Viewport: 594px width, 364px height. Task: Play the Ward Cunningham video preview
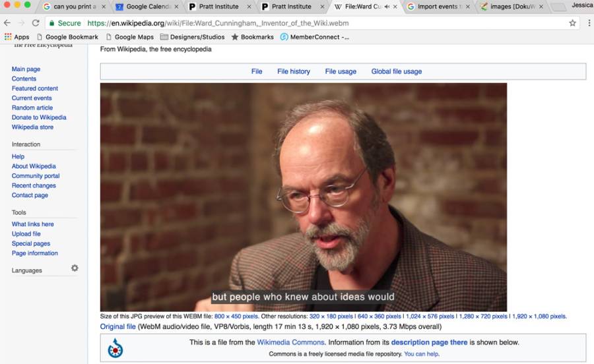(304, 197)
